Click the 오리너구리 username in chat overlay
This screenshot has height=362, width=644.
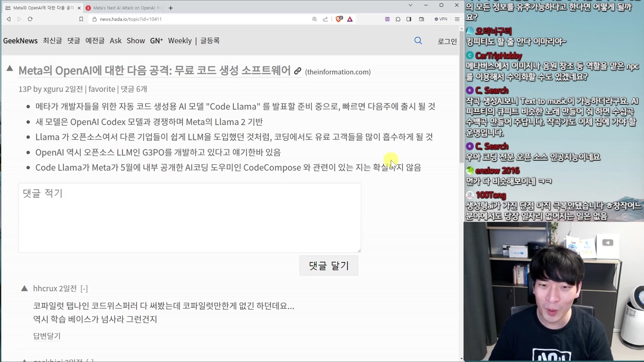coord(494,31)
